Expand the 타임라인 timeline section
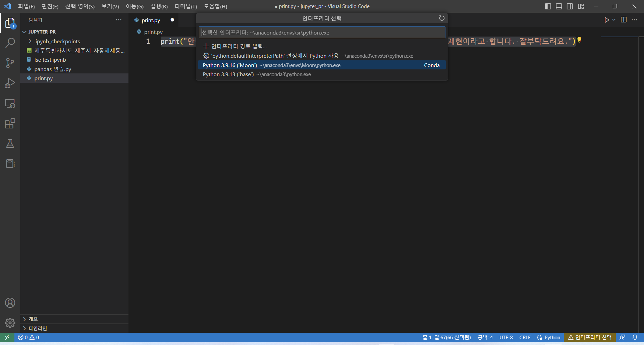Screen dimensions: 644x345 tap(38, 328)
